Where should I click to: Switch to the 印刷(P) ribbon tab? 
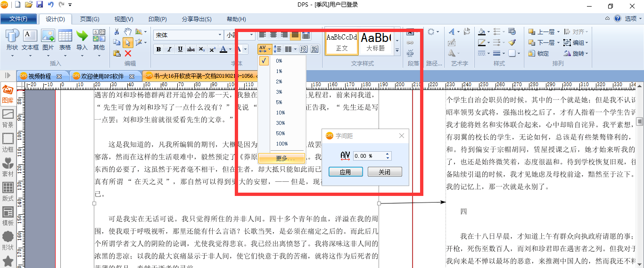click(x=157, y=19)
